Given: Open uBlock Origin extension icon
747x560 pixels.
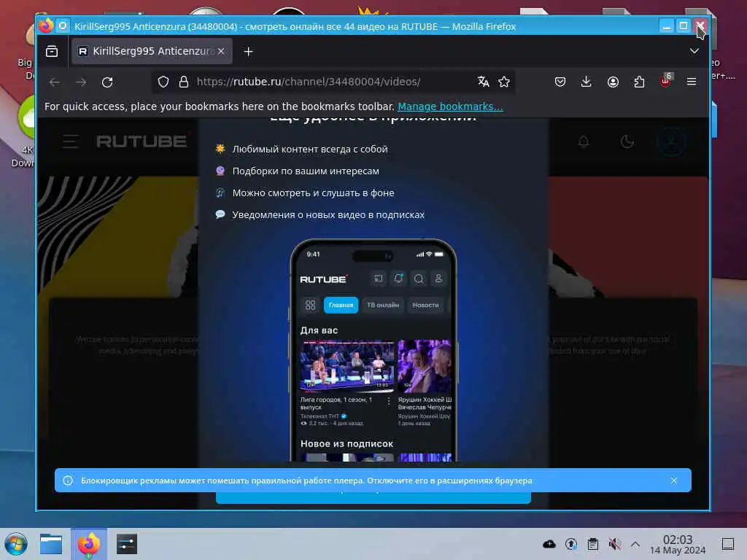Looking at the screenshot, I should click(x=665, y=81).
